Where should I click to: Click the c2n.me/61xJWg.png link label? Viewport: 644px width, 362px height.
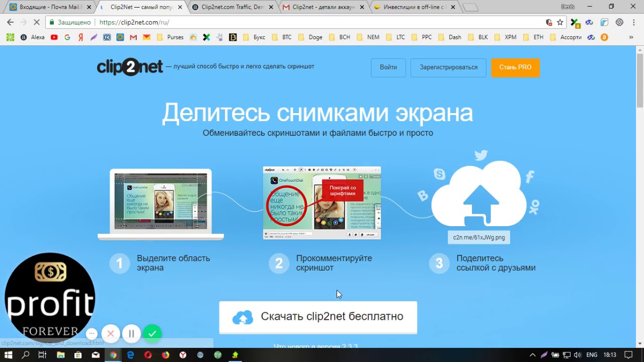point(479,237)
